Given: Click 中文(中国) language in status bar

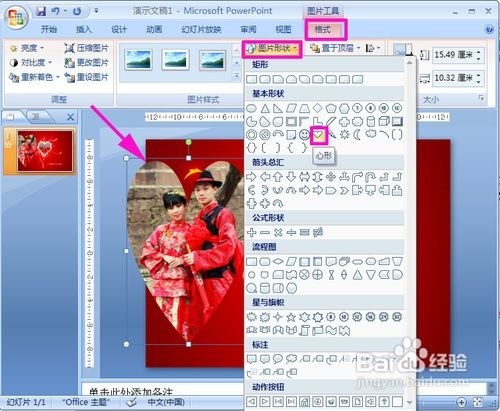Looking at the screenshot, I should (166, 402).
